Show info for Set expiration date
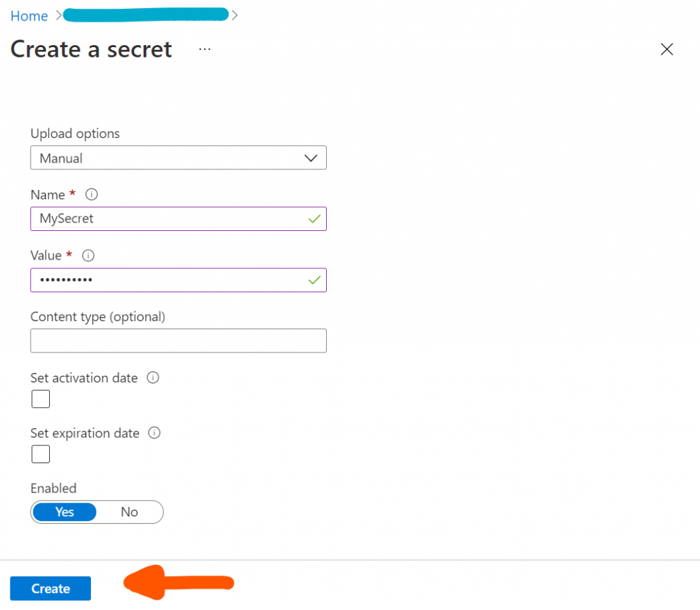700x610 pixels. point(154,433)
